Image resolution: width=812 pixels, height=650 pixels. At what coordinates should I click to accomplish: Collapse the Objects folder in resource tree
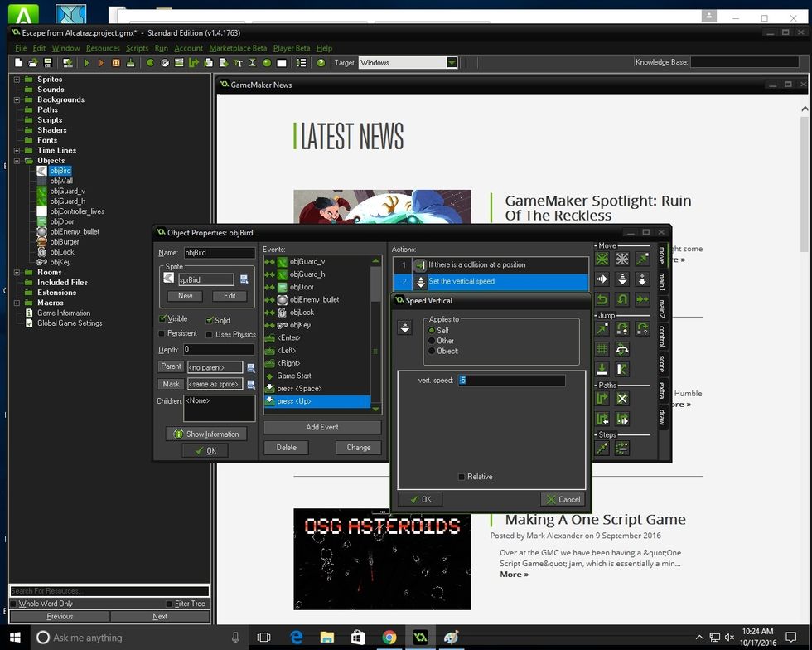17,161
